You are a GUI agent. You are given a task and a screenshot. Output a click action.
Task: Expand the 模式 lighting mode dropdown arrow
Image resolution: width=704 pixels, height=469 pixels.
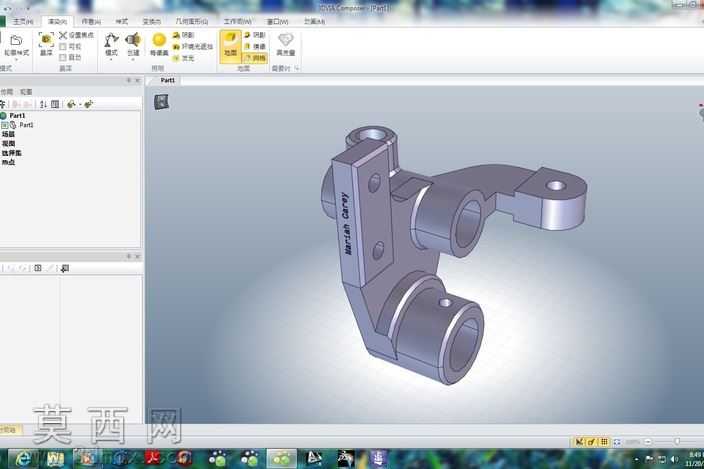(x=111, y=59)
